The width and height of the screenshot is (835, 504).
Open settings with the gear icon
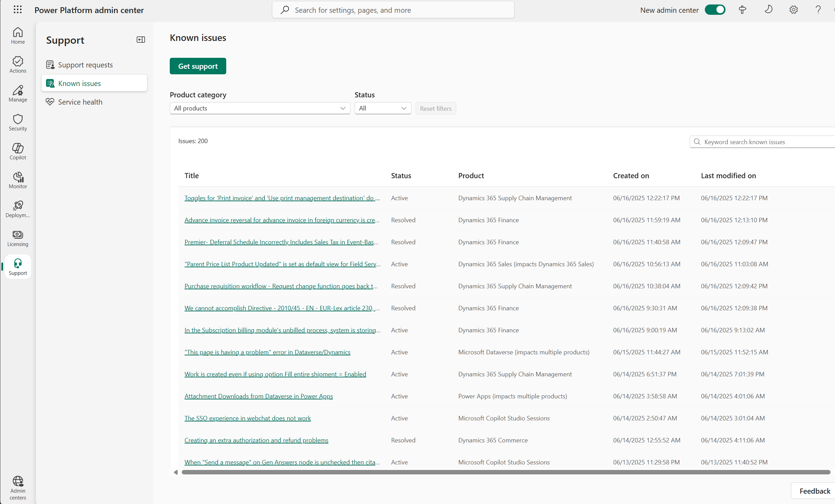794,10
